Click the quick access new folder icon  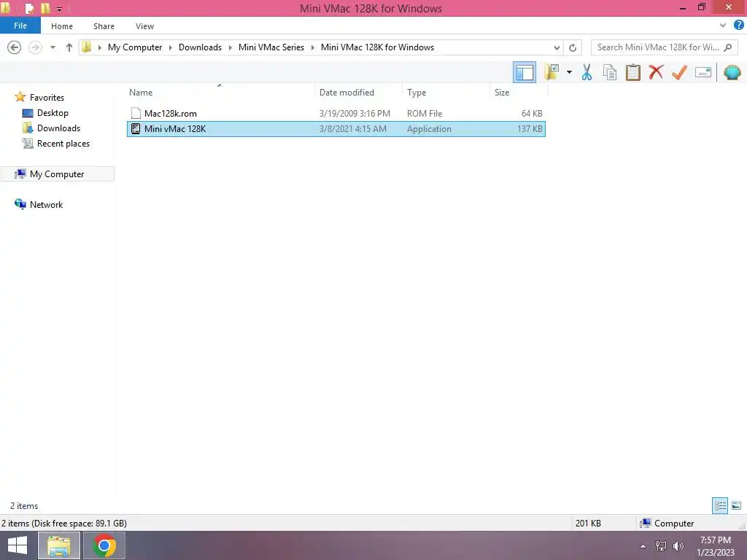(45, 8)
